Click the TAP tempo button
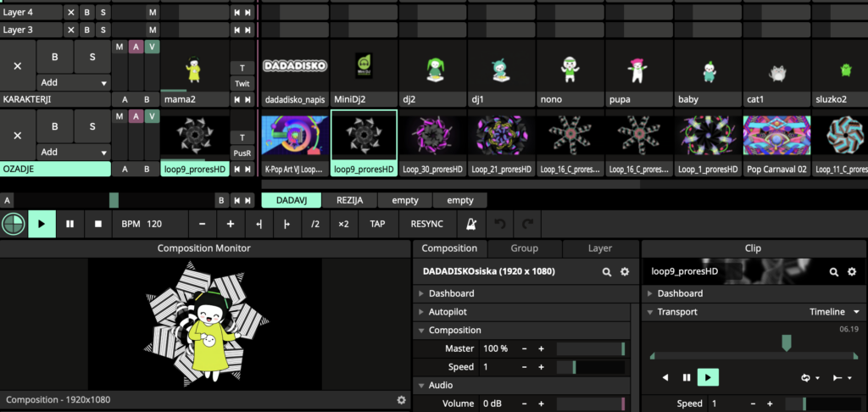868x412 pixels. [x=377, y=224]
